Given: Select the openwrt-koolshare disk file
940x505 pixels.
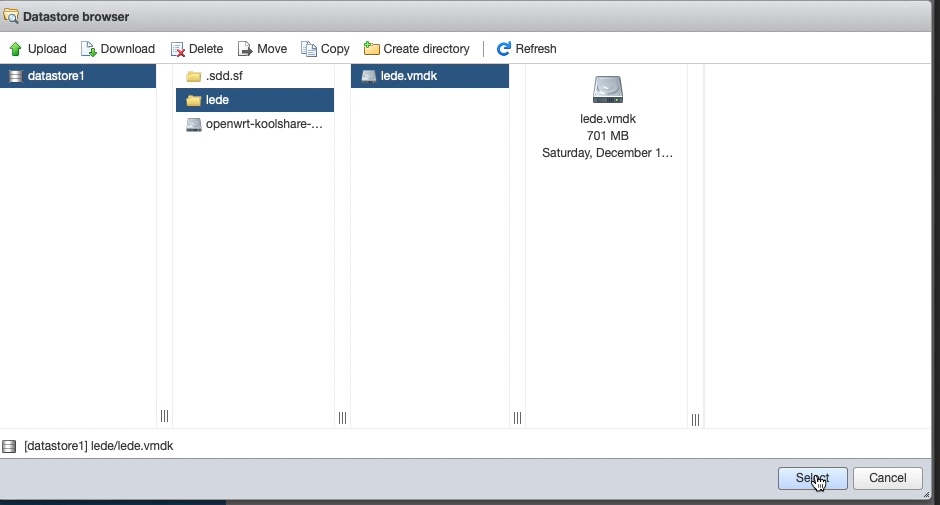Looking at the screenshot, I should click(x=263, y=125).
